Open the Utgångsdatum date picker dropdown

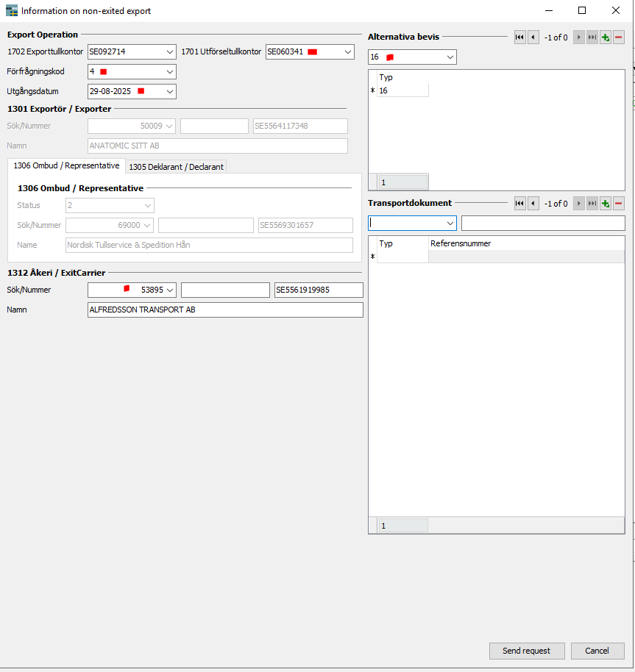pyautogui.click(x=170, y=92)
